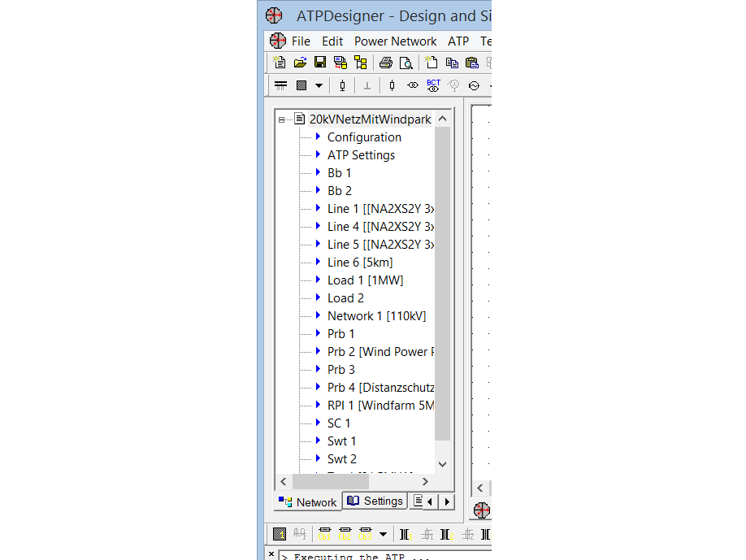Insert a BCT transformer element
The height and width of the screenshot is (560, 746).
tap(433, 85)
